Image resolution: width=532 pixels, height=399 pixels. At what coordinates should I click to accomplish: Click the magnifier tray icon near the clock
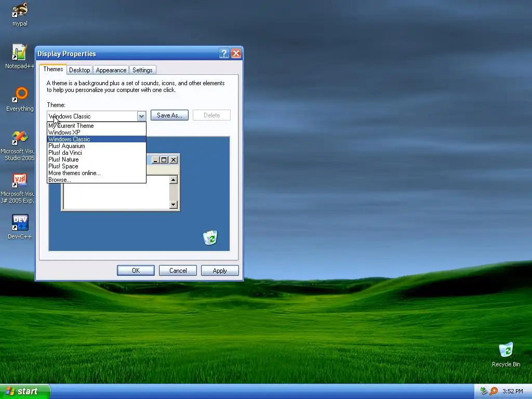click(x=494, y=391)
